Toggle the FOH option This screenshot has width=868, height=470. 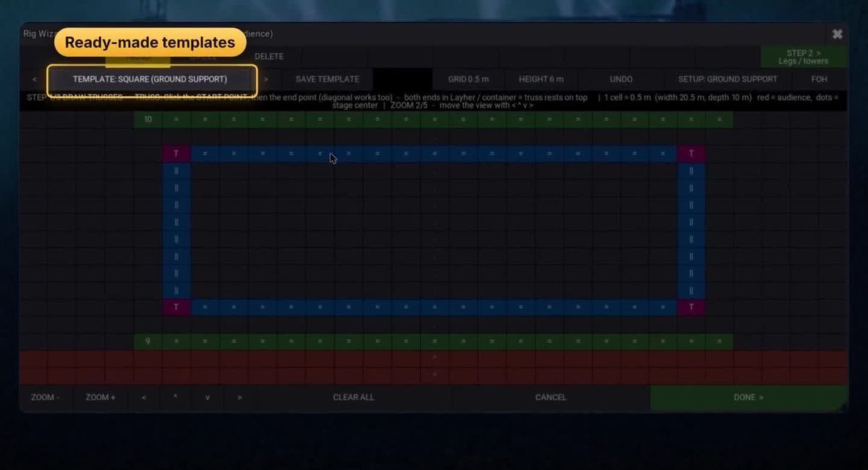[x=820, y=79]
